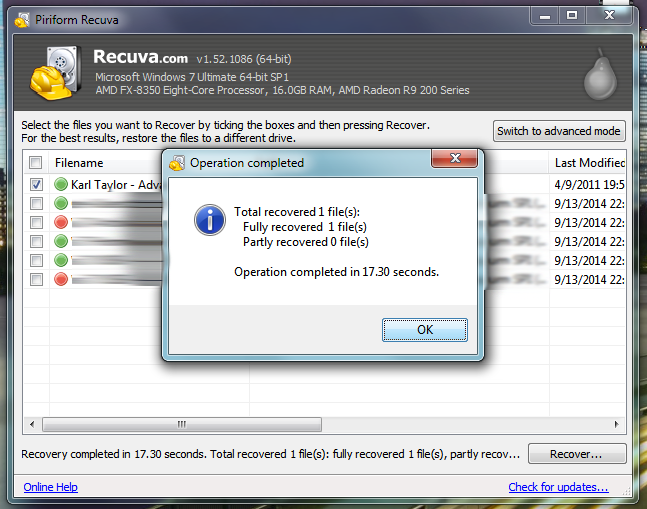Sort by the Last Modified column header

[590, 163]
